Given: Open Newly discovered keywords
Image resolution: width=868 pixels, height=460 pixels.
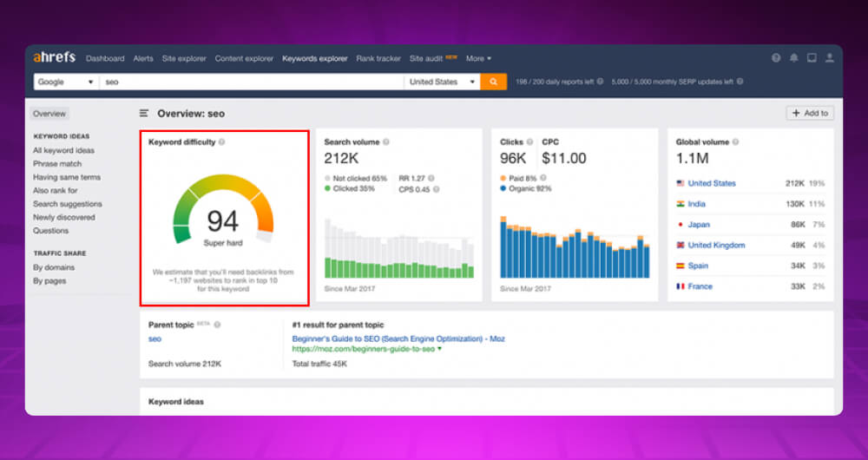Looking at the screenshot, I should [64, 217].
